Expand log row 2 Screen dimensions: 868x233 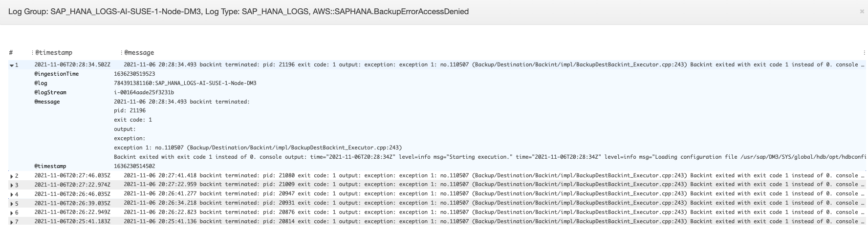click(x=12, y=176)
